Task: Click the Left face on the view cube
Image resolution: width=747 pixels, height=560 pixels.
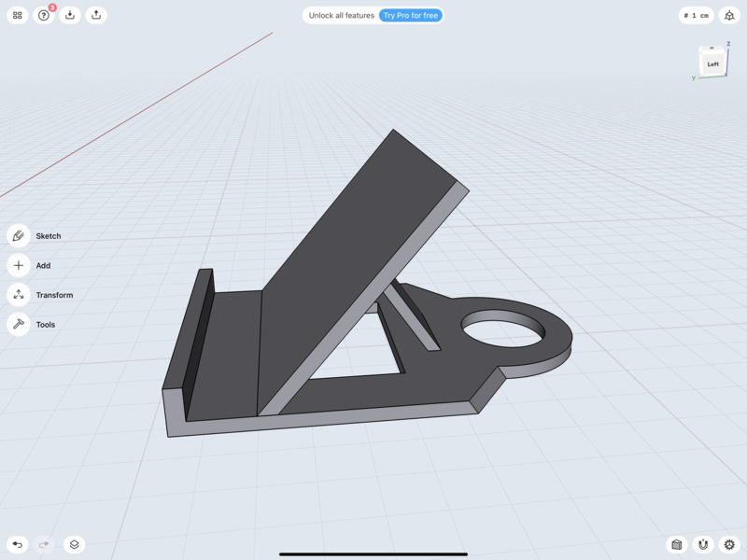Action: point(712,62)
